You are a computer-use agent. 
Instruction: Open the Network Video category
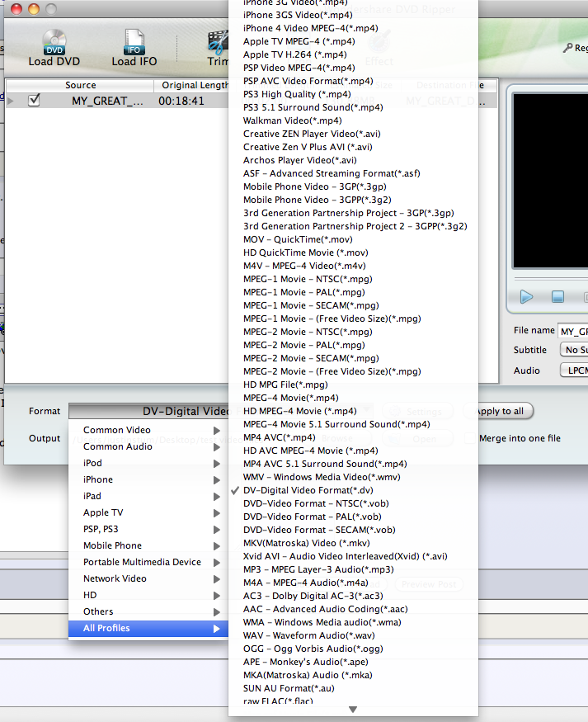click(x=148, y=579)
